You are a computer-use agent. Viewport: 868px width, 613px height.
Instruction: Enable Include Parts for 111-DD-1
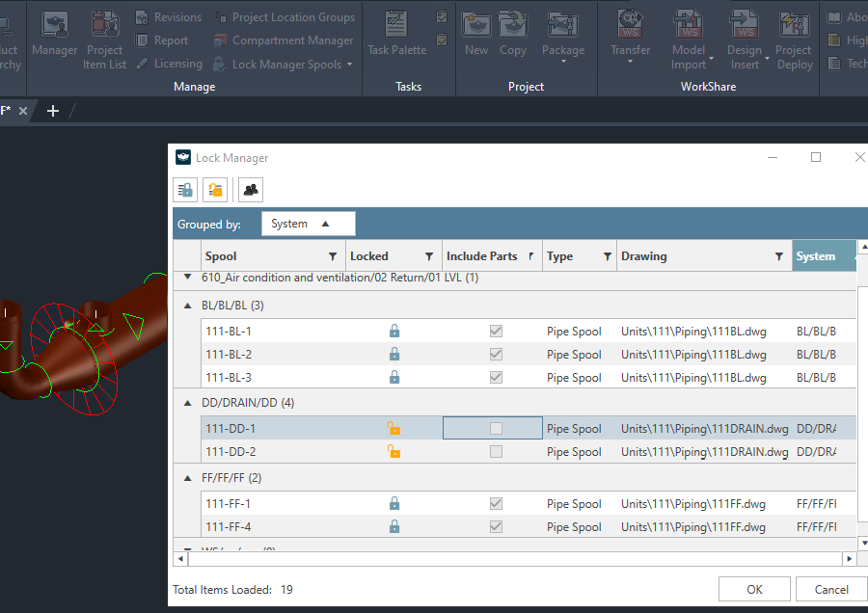(496, 428)
